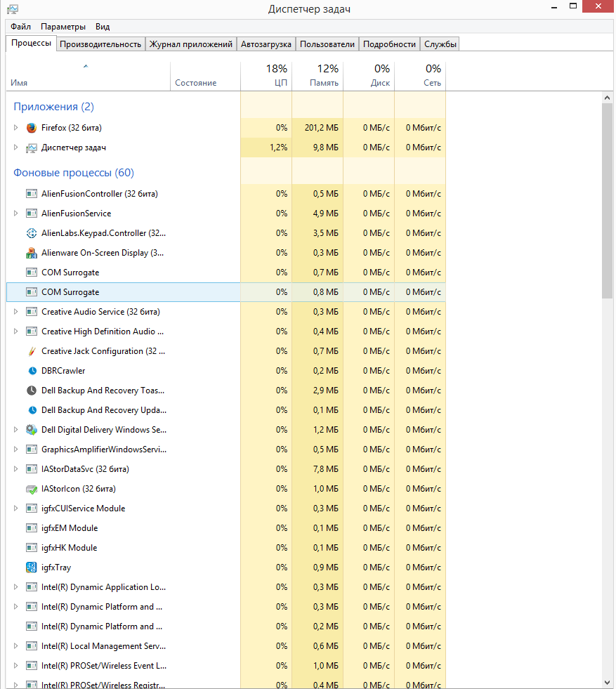Click the Диспетчер задач process icon
This screenshot has width=616, height=689.
click(31, 147)
